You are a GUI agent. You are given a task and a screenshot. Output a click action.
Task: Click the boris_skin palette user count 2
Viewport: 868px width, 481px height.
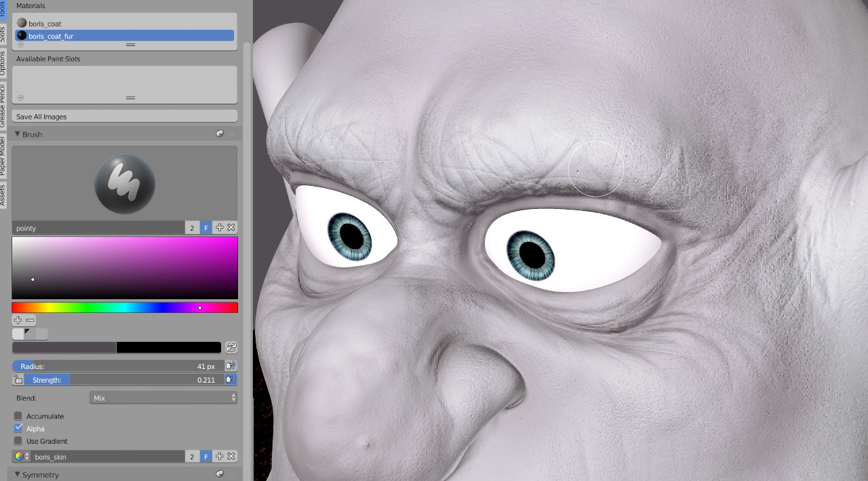coord(193,457)
